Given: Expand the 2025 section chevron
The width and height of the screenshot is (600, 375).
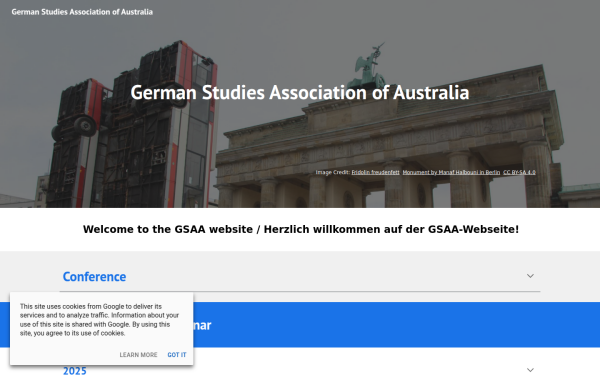Looking at the screenshot, I should 530,370.
